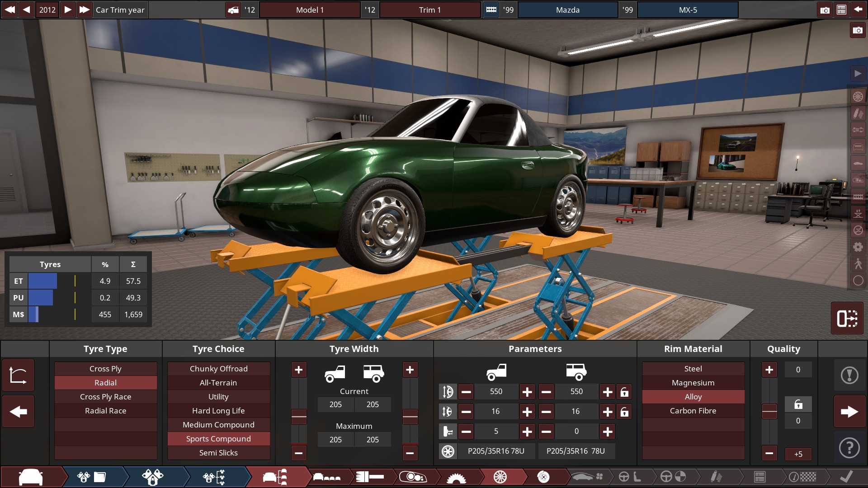This screenshot has width=868, height=488.
Task: Step year forward one with right arrow
Action: click(x=67, y=9)
